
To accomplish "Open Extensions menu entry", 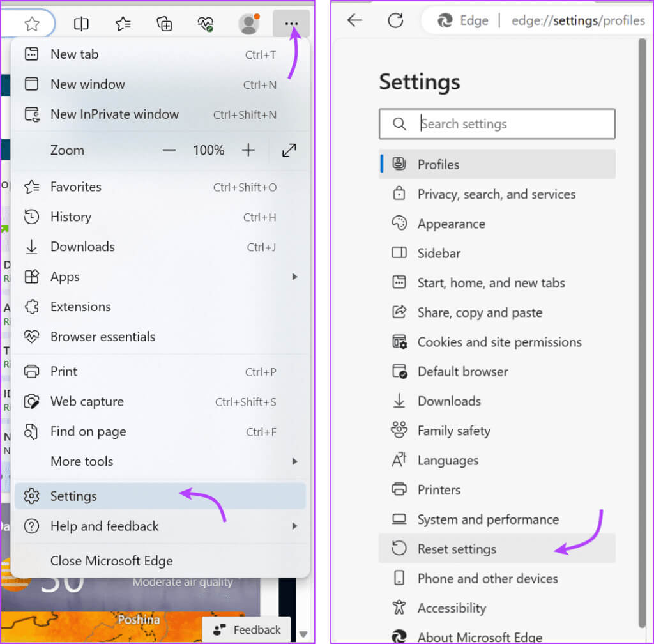I will 160,307.
